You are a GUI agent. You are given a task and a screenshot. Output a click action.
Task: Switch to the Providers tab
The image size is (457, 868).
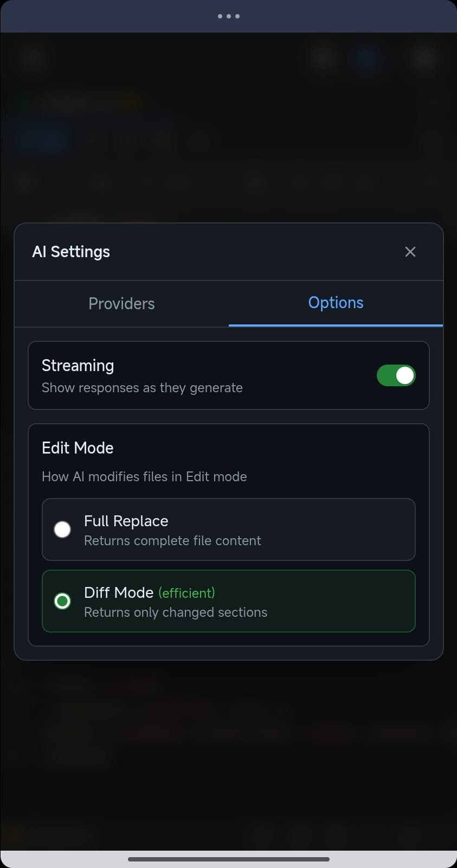(x=121, y=304)
